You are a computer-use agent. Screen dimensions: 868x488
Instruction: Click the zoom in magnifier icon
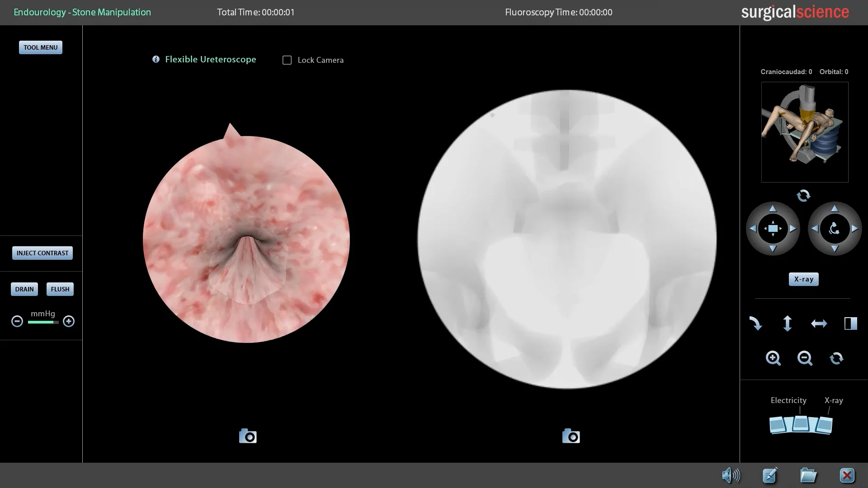tap(773, 358)
